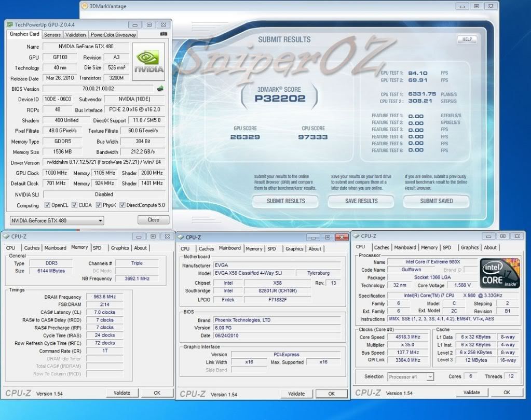Expand the Processor #1 selection dropdown
The height and width of the screenshot is (420, 531).
click(x=410, y=376)
